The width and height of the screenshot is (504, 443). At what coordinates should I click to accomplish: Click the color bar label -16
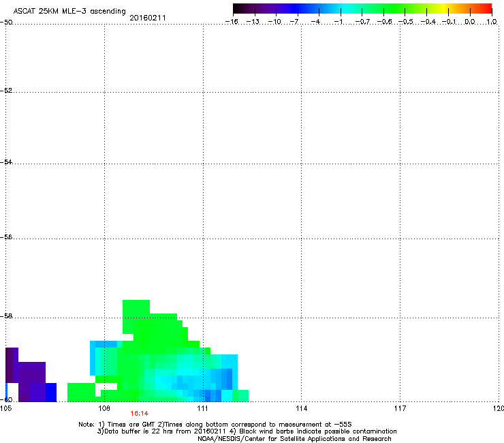tap(232, 22)
